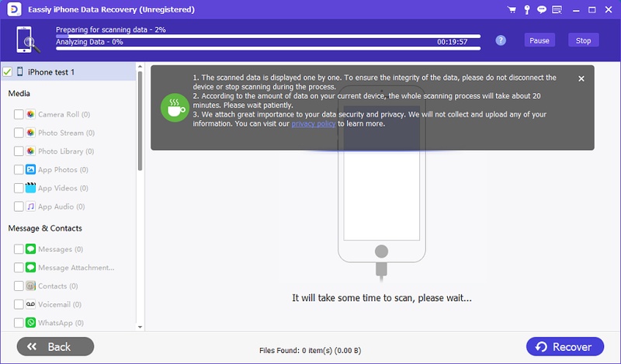Click the Analyzing Data progress bar
The height and width of the screenshot is (364, 621).
[x=268, y=48]
